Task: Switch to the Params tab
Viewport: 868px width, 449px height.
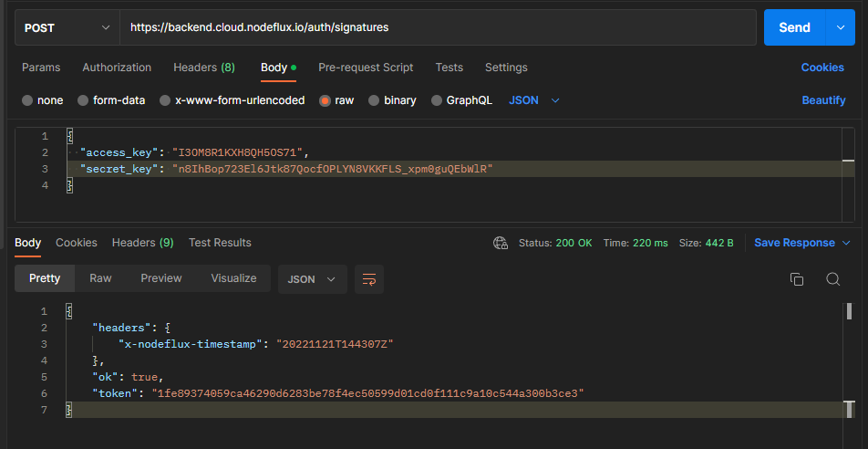Action: point(41,68)
